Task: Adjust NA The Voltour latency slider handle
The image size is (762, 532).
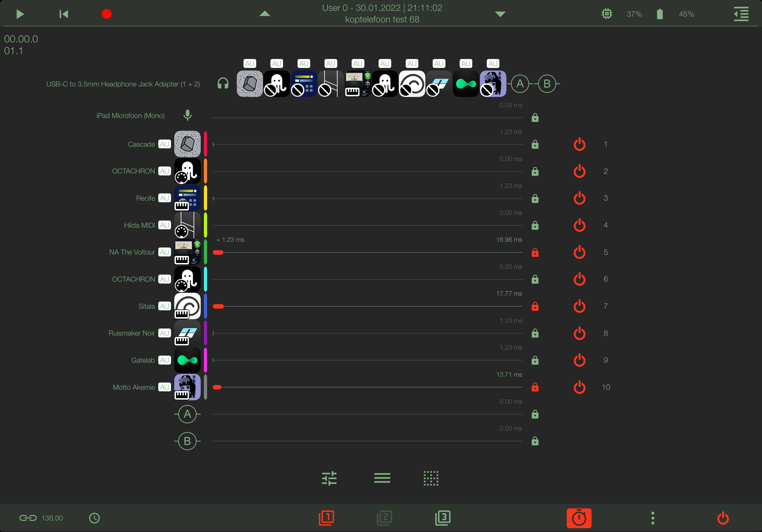Action: 218,252
